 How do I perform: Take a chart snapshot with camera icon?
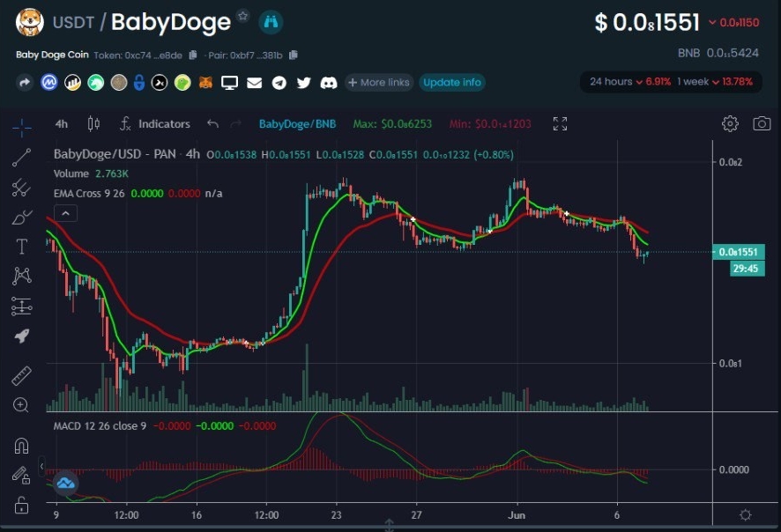762,123
